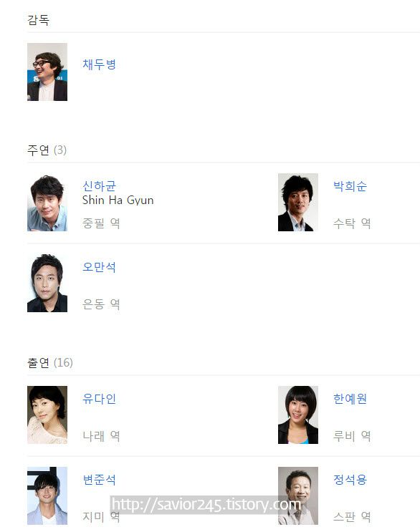Open 유다인 actress name link
Viewport: 420px width, 532px height.
coord(99,399)
